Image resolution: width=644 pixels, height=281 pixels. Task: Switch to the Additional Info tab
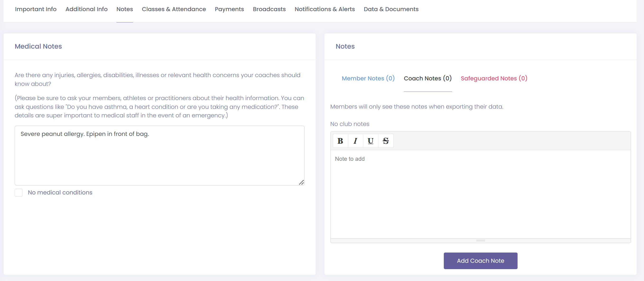coord(87,9)
